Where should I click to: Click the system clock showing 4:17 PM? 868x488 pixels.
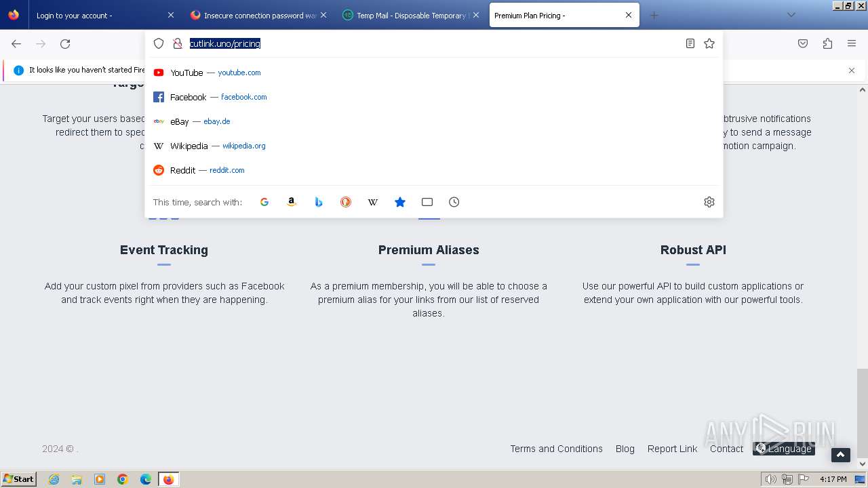pos(833,479)
